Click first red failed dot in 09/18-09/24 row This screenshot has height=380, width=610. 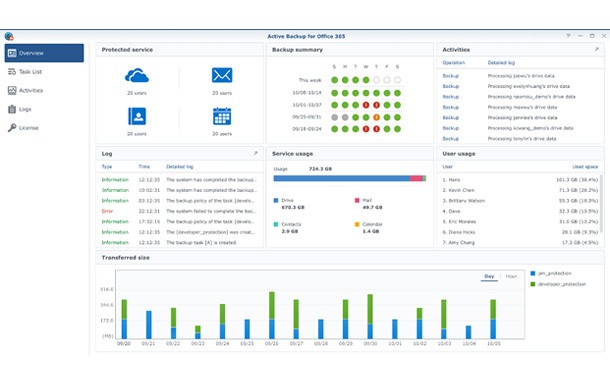point(366,129)
